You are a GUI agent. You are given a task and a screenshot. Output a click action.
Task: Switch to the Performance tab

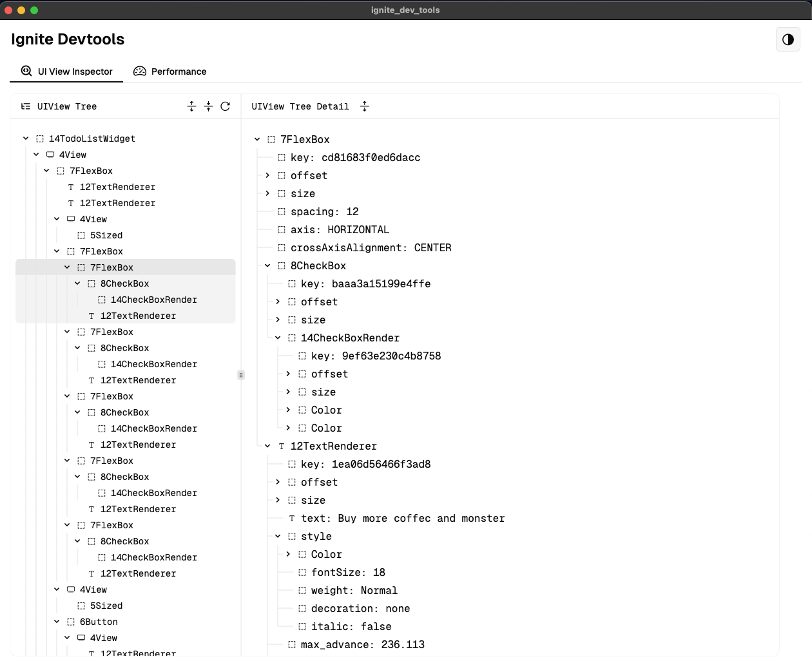(179, 71)
